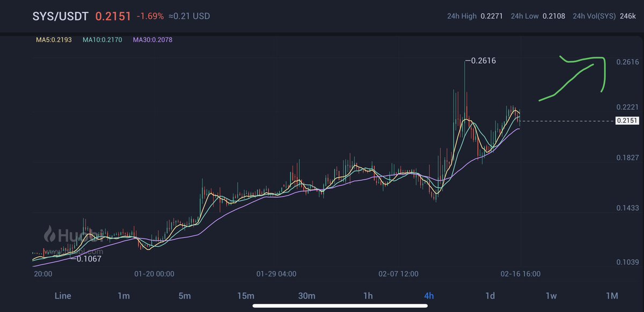This screenshot has height=312, width=644.
Task: Click the MA30:0.2078 indicator label
Action: [154, 40]
